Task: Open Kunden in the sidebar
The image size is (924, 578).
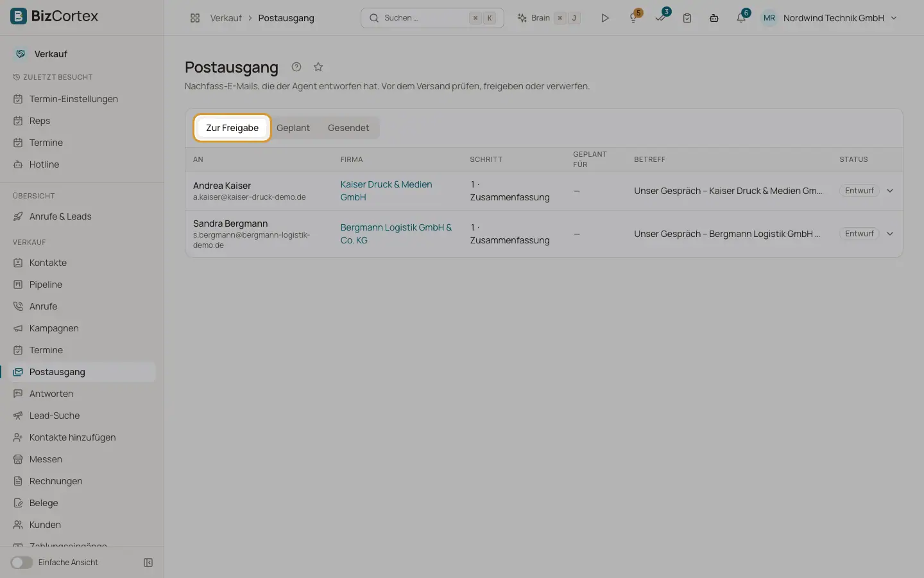Action: (45, 525)
